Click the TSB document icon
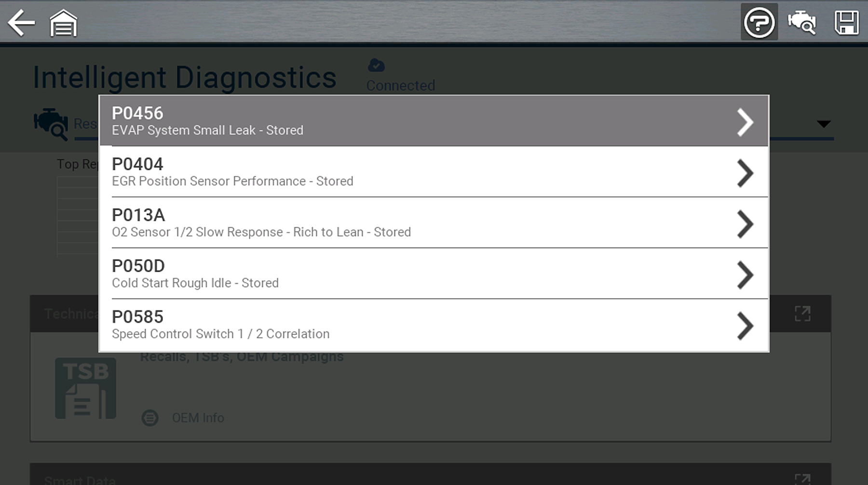The image size is (868, 485). click(x=85, y=388)
